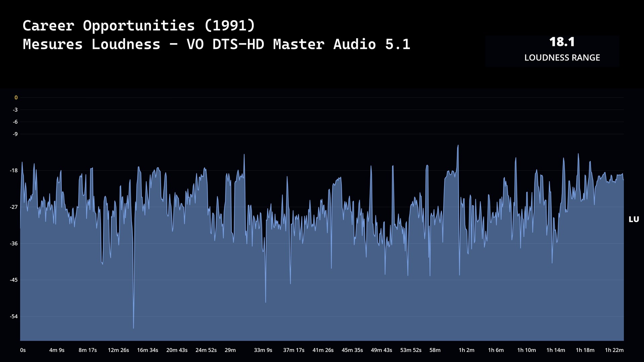The height and width of the screenshot is (362, 644).
Task: Click the -45 y-axis label
Action: click(14, 280)
